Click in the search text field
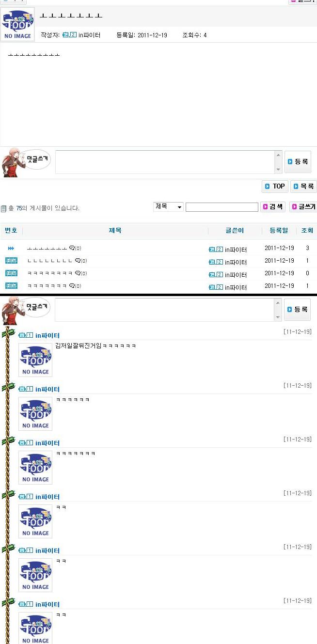317x644 pixels. 222,207
